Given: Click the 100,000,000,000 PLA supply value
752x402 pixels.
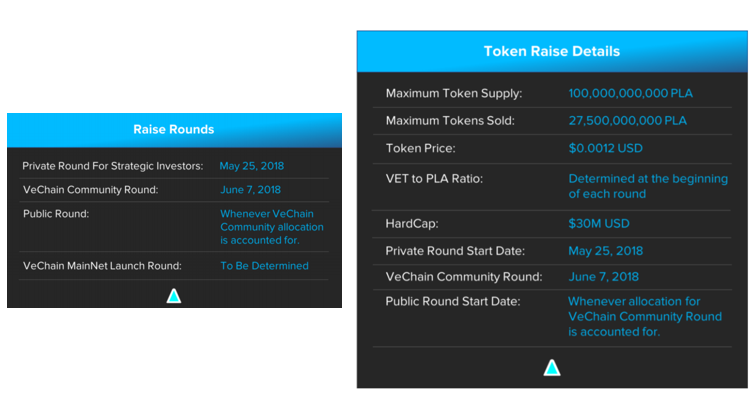Looking at the screenshot, I should [631, 93].
